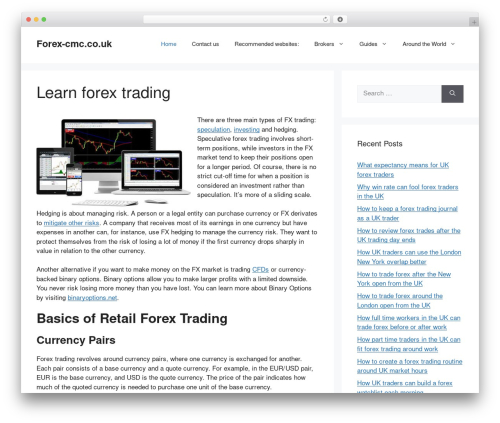Open post How to review forex trades after UK day
The image size is (500, 423).
pyautogui.click(x=408, y=235)
